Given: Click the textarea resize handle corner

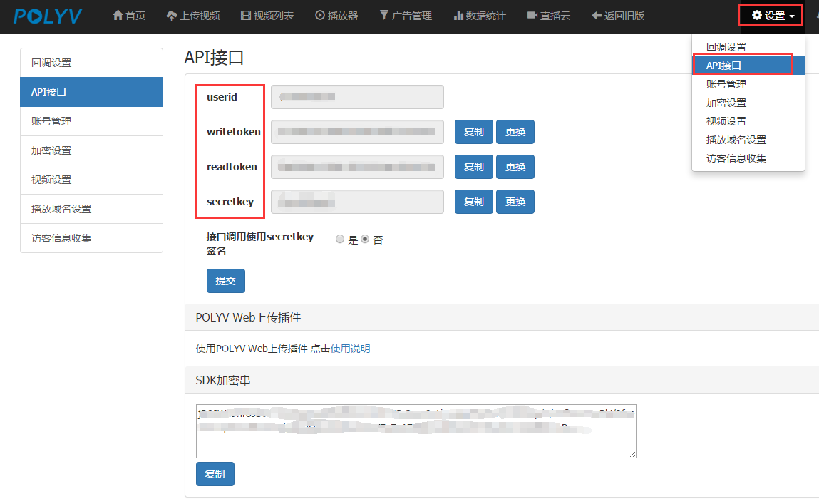Looking at the screenshot, I should click(632, 454).
